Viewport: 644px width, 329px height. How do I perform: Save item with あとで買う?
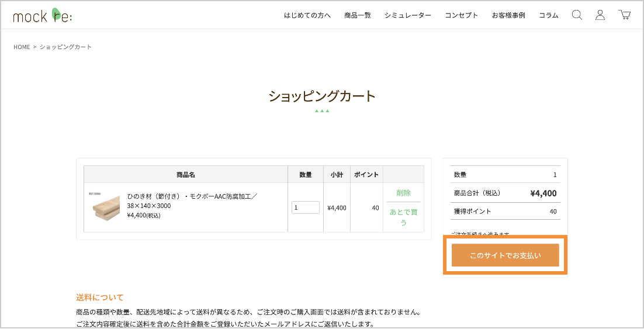pos(403,217)
